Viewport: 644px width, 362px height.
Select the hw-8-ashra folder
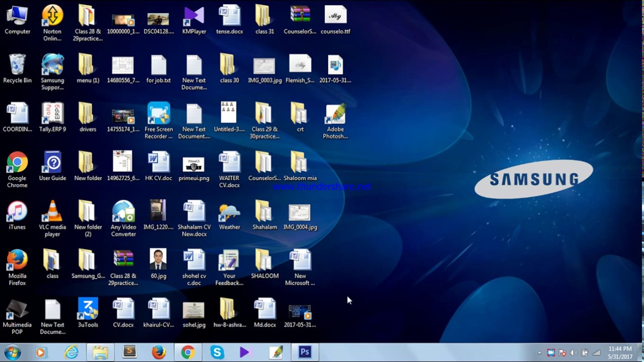[229, 313]
